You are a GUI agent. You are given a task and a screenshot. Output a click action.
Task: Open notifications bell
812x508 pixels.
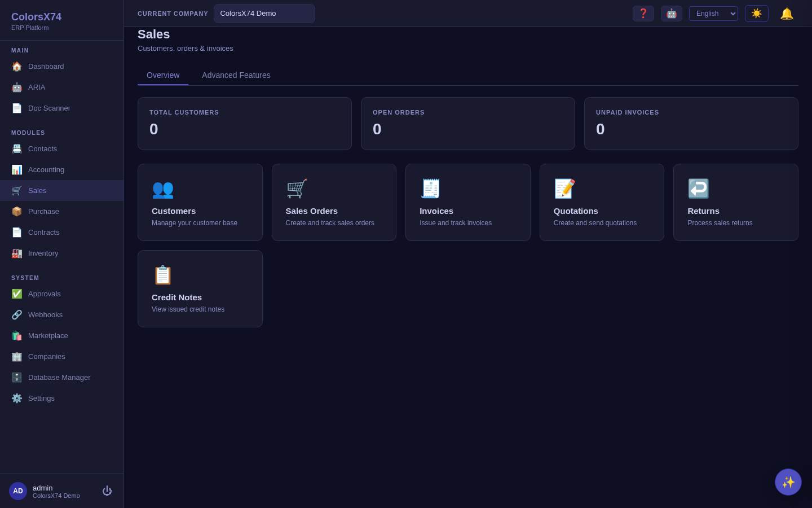coord(787,14)
